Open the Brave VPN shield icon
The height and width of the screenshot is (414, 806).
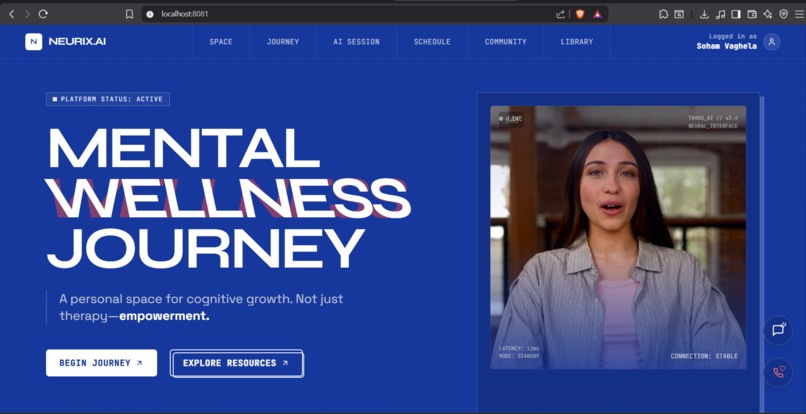tap(783, 14)
